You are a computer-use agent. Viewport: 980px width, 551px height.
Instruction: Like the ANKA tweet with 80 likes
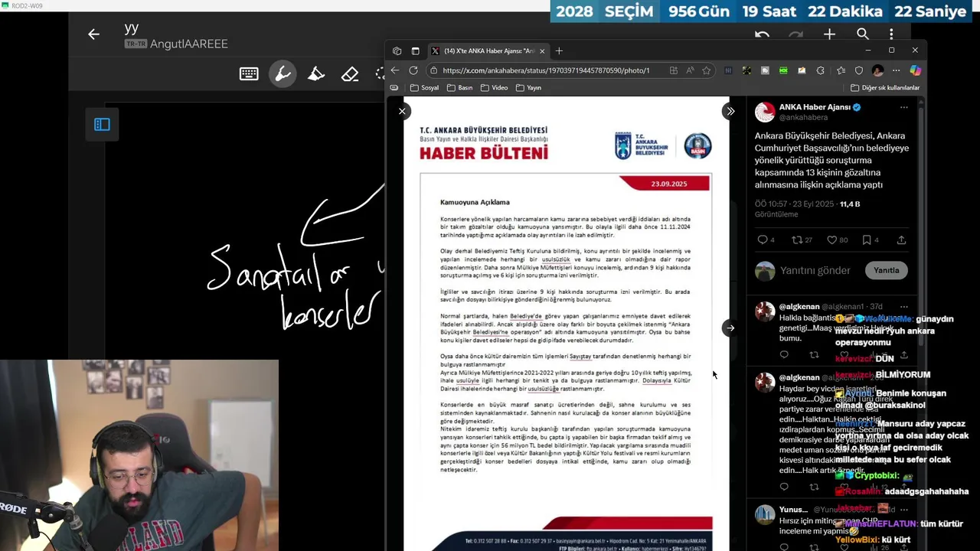coord(837,240)
